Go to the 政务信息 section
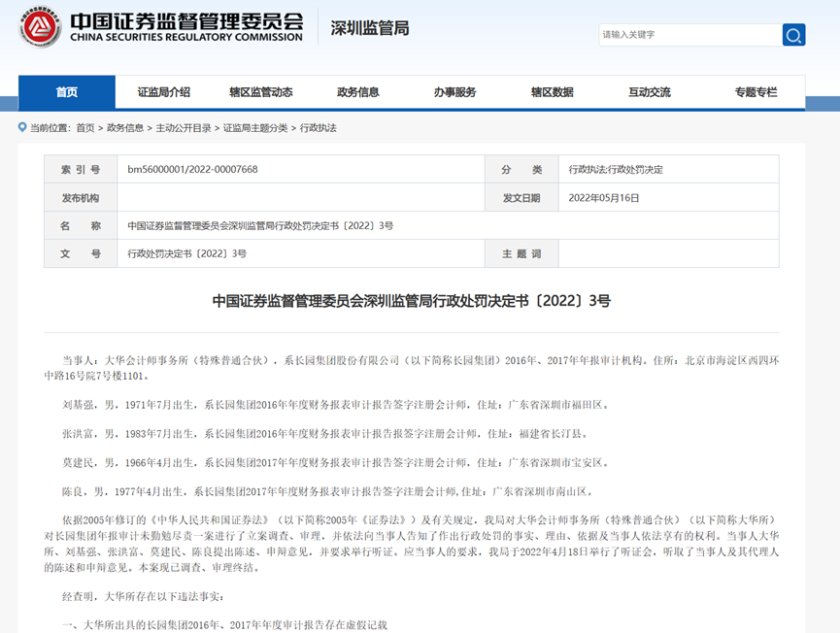Viewport: 840px width, 633px height. click(x=357, y=92)
